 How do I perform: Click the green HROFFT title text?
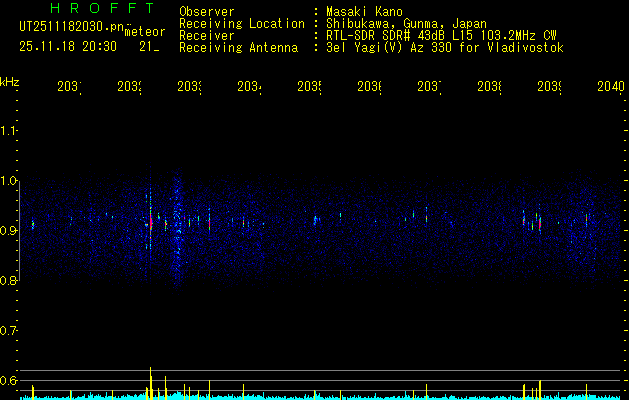(x=102, y=8)
